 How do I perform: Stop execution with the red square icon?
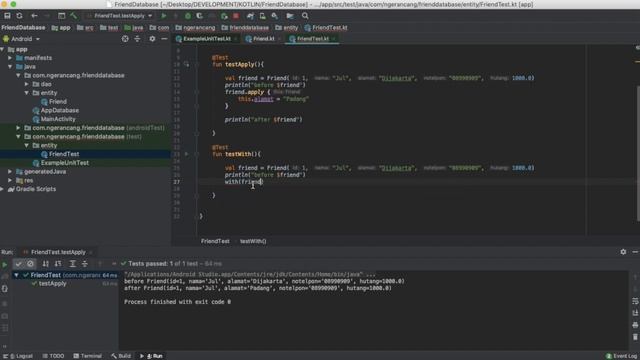(236, 16)
